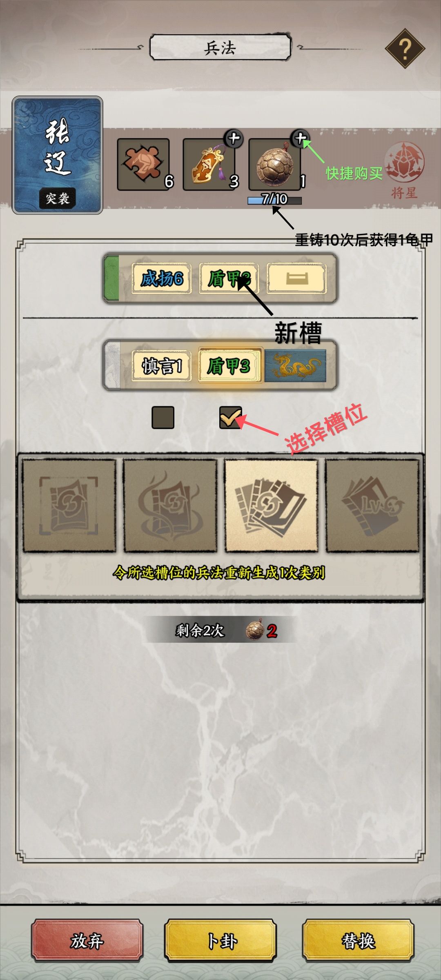Click the plus on turtle shell item

[x=300, y=139]
